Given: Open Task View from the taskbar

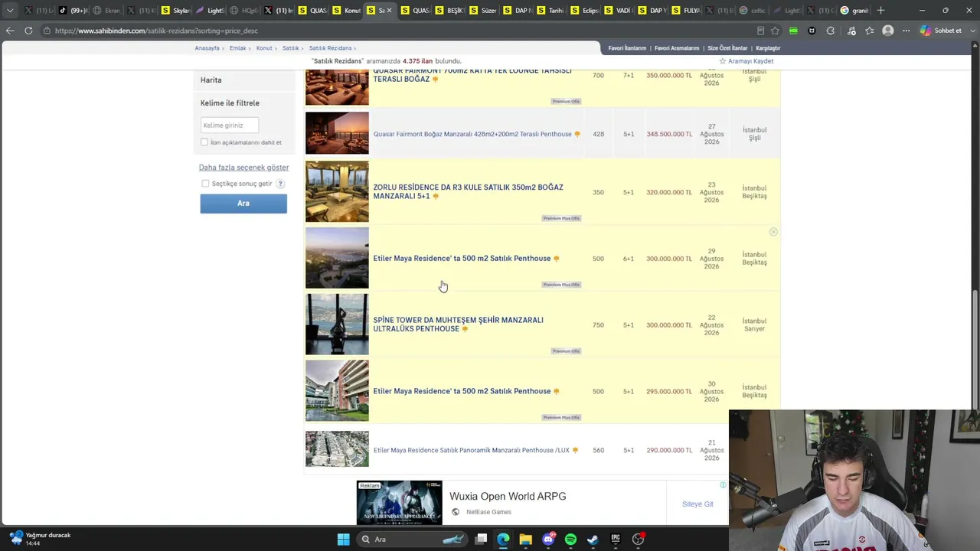Looking at the screenshot, I should click(481, 540).
